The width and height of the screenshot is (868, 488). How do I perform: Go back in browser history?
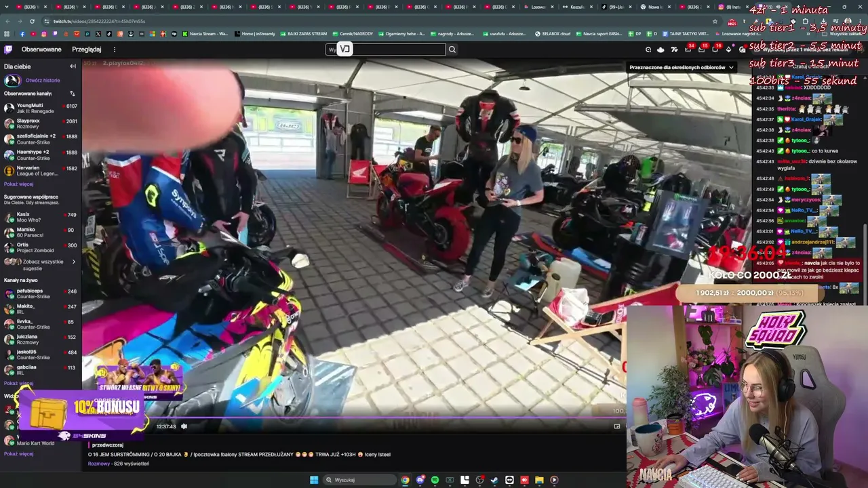pyautogui.click(x=8, y=21)
